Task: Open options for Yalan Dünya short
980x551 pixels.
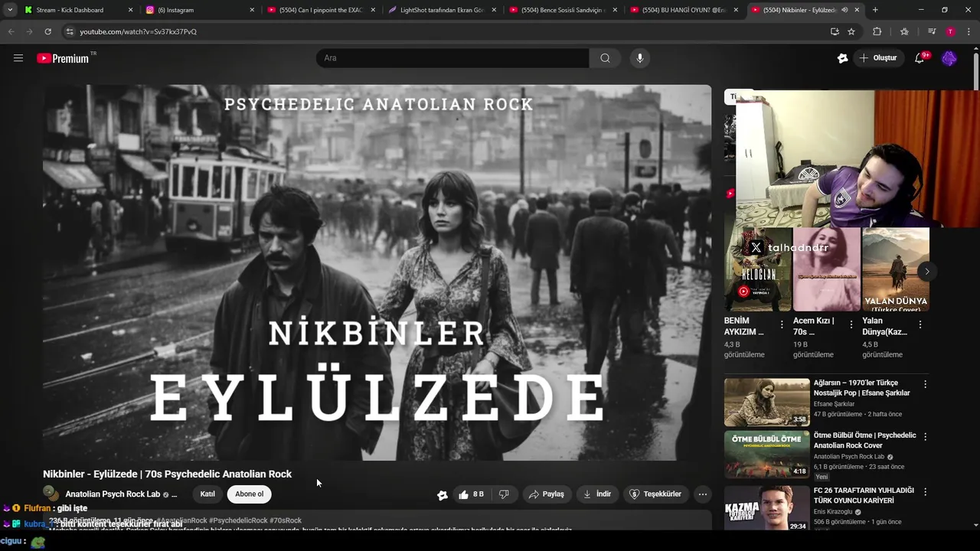Action: pos(920,324)
